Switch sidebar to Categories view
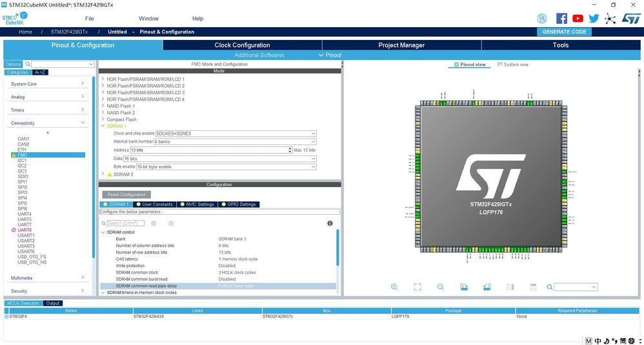This screenshot has height=345, width=644. [x=17, y=72]
